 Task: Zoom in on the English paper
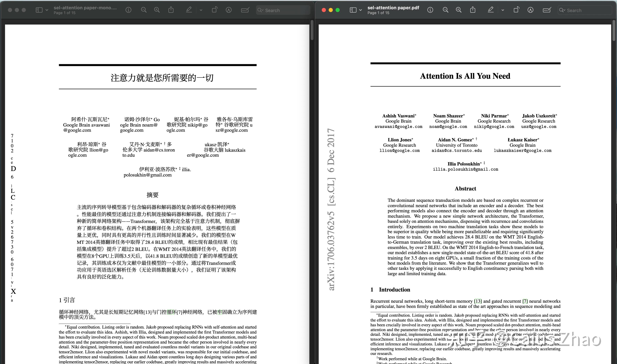pos(459,10)
